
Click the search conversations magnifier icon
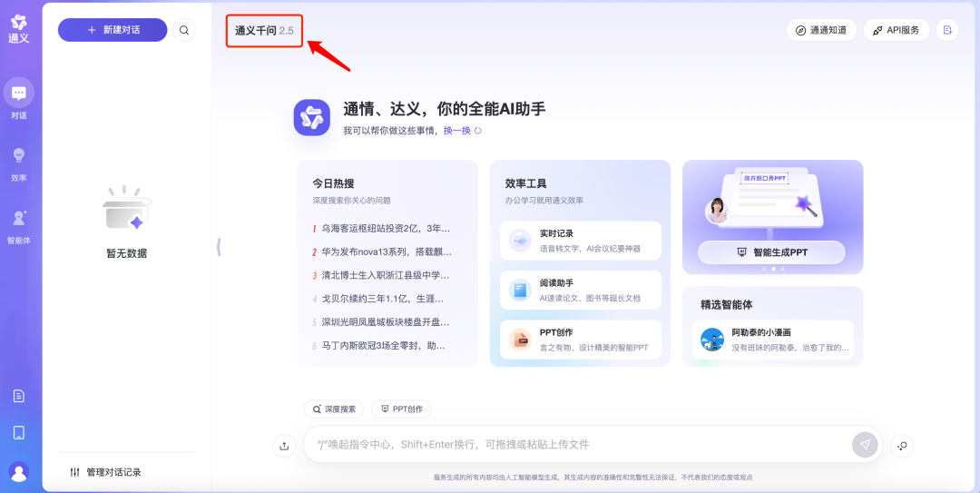coord(183,30)
